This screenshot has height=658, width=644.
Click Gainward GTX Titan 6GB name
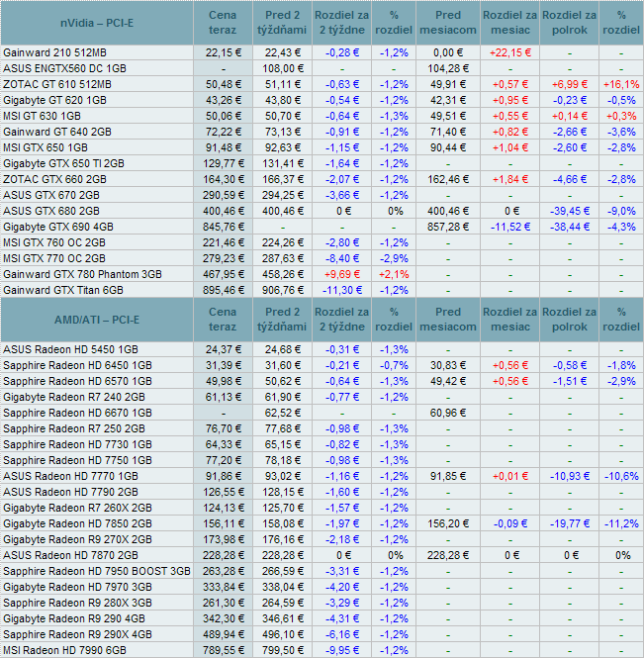click(63, 290)
